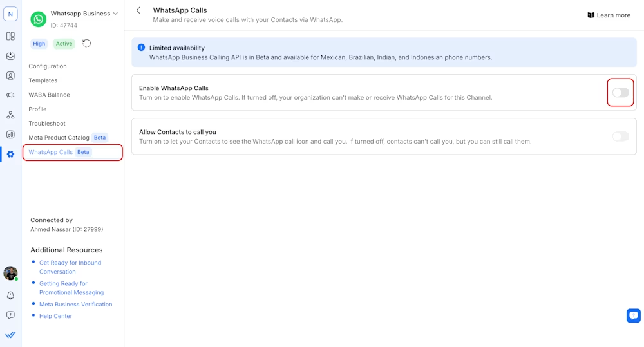
Task: Open the Templates menu item
Action: tap(43, 80)
